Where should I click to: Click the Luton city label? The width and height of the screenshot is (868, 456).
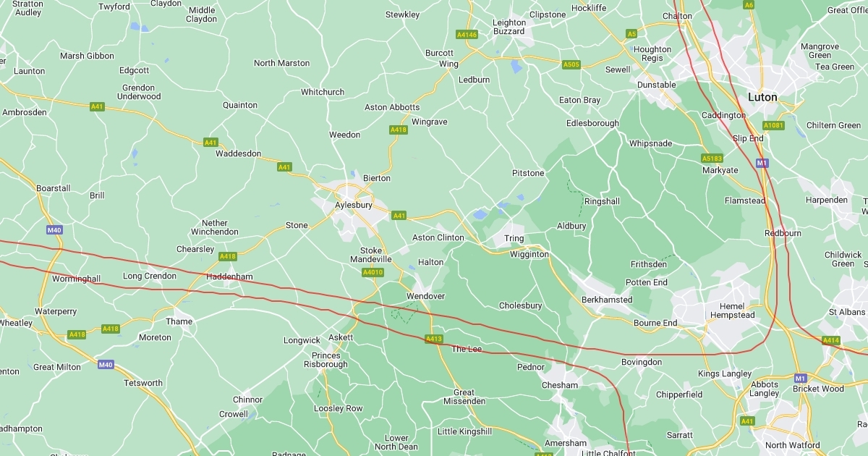(x=762, y=97)
